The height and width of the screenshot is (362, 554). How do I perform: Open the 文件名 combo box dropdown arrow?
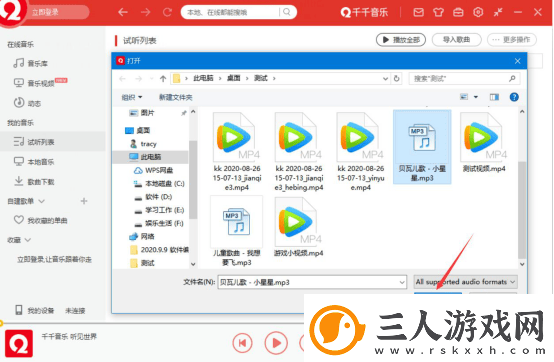(x=402, y=282)
